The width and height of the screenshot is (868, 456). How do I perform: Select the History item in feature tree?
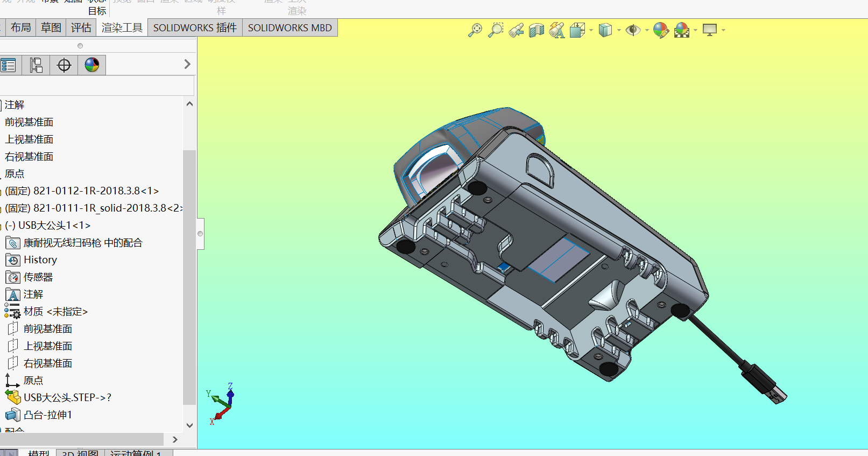pyautogui.click(x=40, y=260)
